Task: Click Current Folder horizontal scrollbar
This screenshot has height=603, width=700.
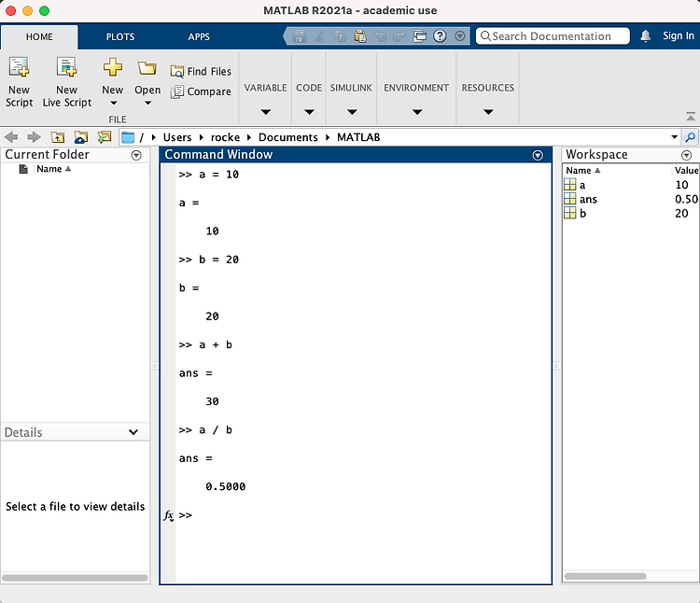Action: (x=75, y=578)
